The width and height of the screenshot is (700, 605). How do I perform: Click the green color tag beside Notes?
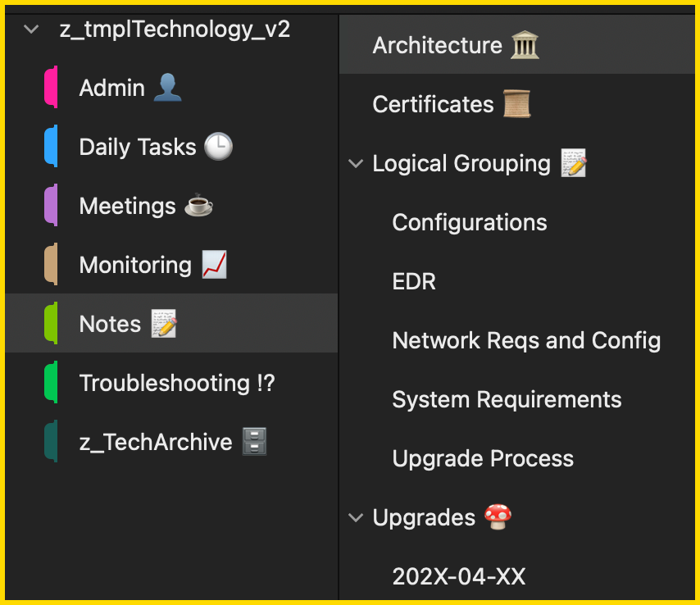(51, 323)
